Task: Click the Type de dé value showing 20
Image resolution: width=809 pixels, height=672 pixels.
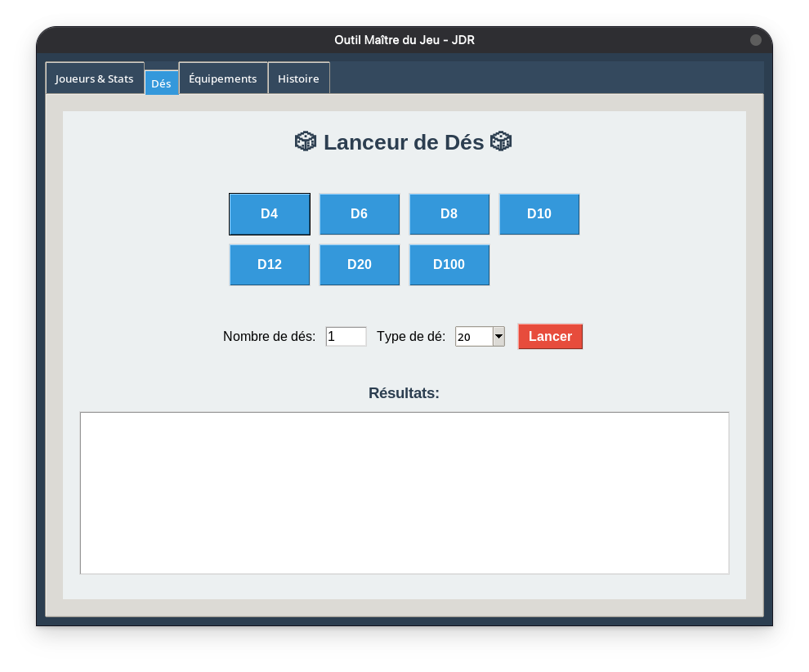Action: point(473,337)
